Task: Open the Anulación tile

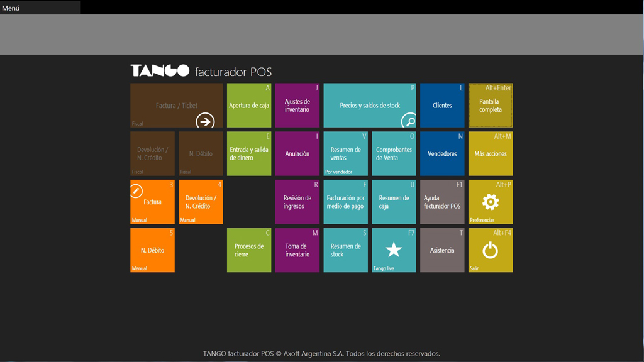Action: (297, 153)
